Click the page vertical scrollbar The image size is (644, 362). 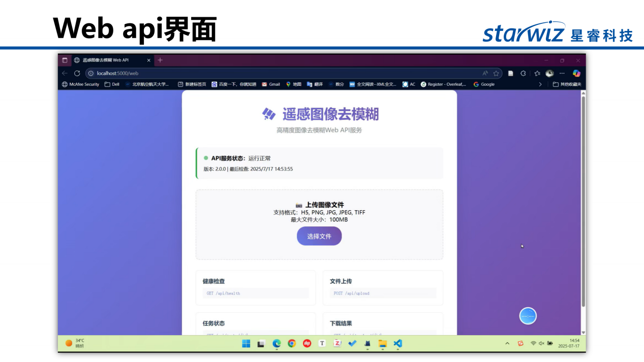583,203
